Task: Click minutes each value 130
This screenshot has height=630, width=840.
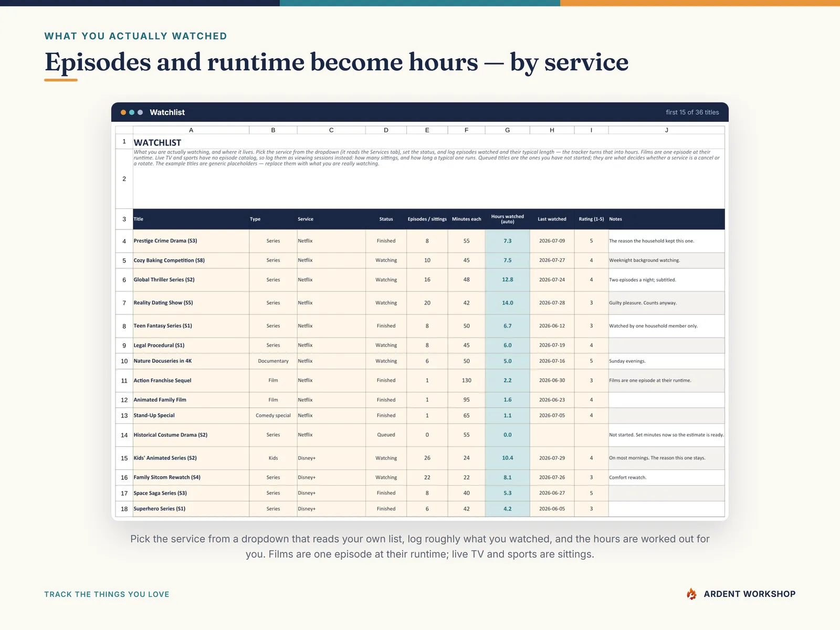Action: [x=467, y=381]
